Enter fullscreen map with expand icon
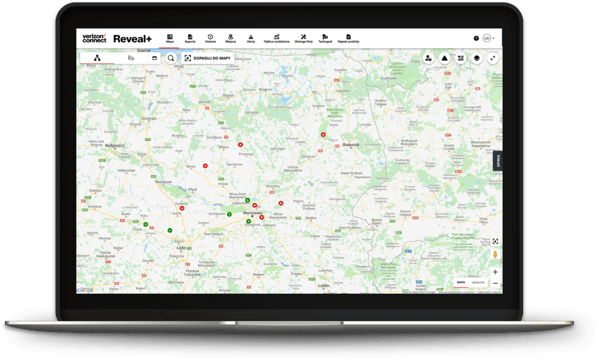The image size is (598, 360). pos(493,58)
